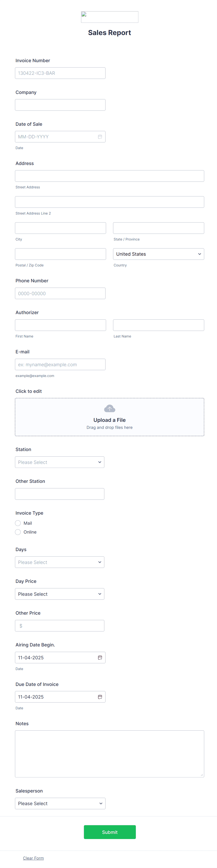Click the E-mail input field

pos(60,365)
